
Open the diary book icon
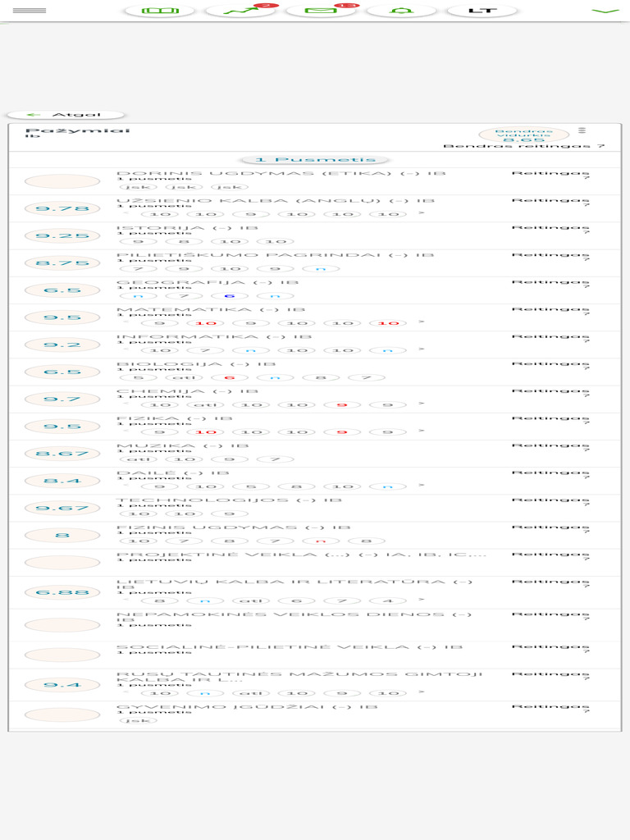tap(159, 11)
